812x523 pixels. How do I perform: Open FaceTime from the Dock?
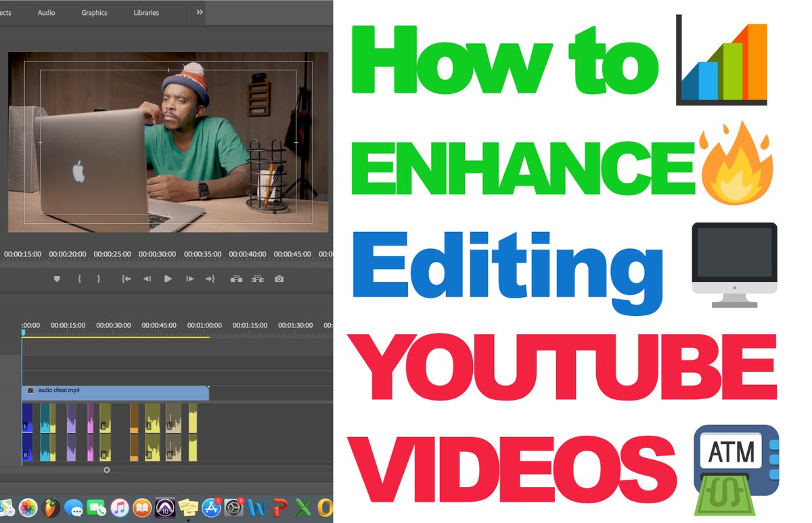coord(97,507)
